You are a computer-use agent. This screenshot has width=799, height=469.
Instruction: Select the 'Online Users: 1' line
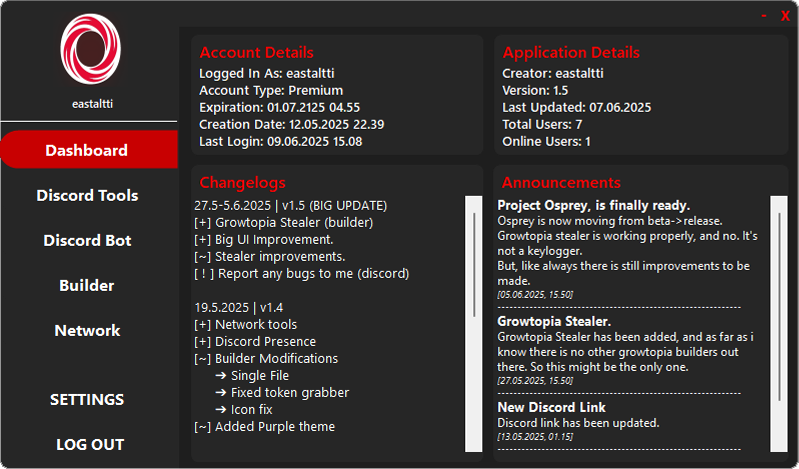click(x=546, y=142)
